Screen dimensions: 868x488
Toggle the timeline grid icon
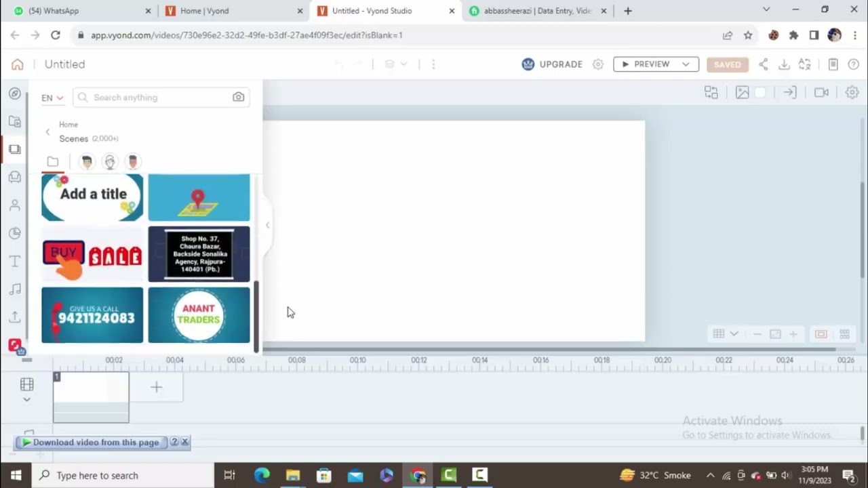(27, 385)
